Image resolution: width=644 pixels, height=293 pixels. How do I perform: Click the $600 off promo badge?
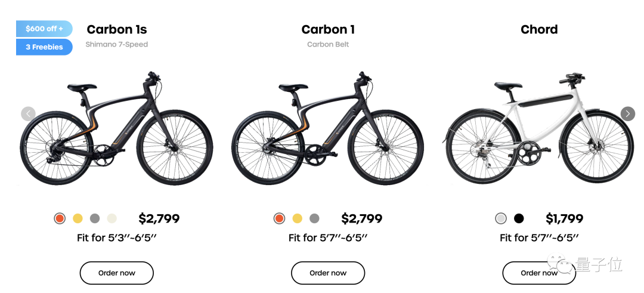44,29
